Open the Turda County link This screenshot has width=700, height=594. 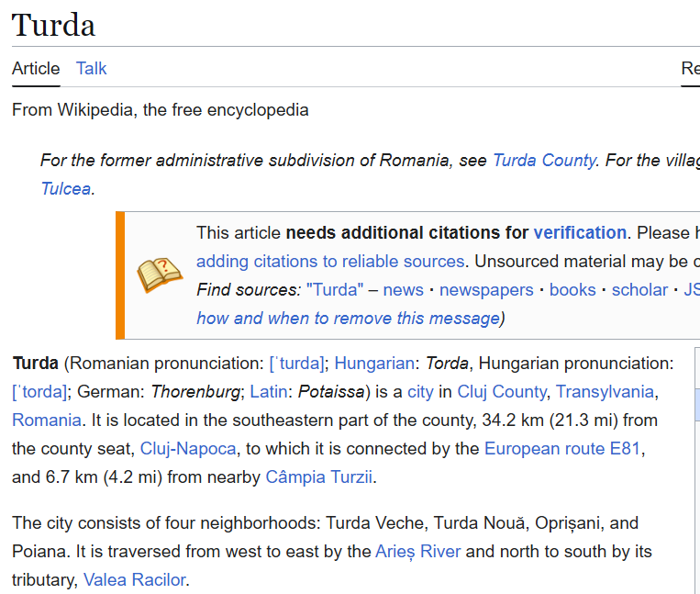(544, 161)
